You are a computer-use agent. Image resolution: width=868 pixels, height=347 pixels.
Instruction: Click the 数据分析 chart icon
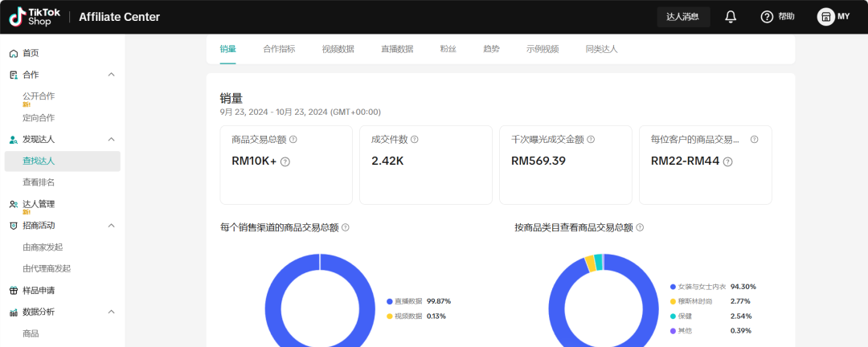coord(14,312)
